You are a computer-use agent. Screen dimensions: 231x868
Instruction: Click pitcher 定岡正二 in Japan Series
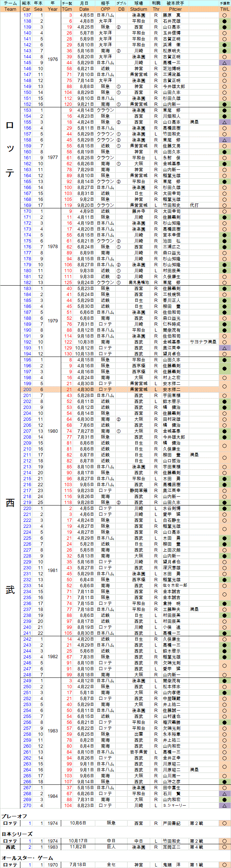click(x=172, y=847)
